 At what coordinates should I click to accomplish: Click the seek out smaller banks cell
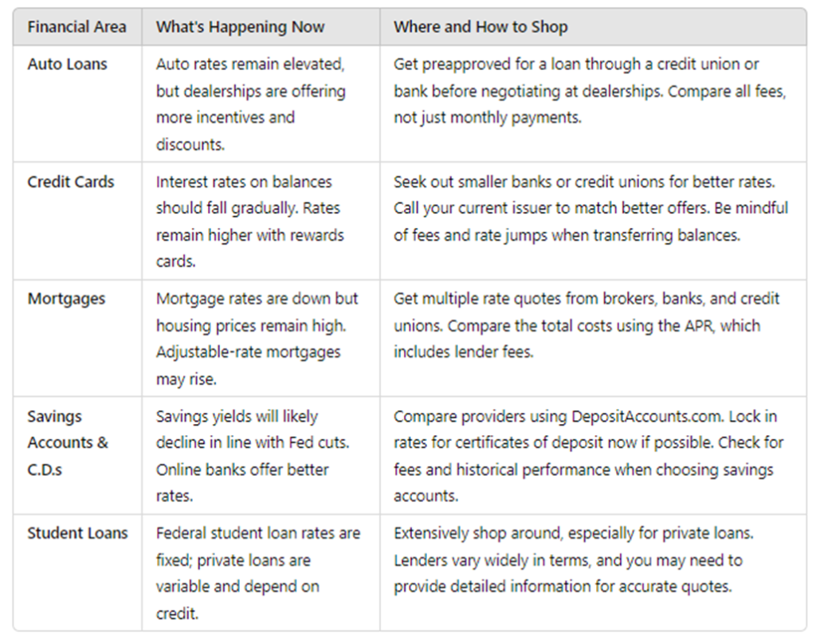tap(590, 208)
